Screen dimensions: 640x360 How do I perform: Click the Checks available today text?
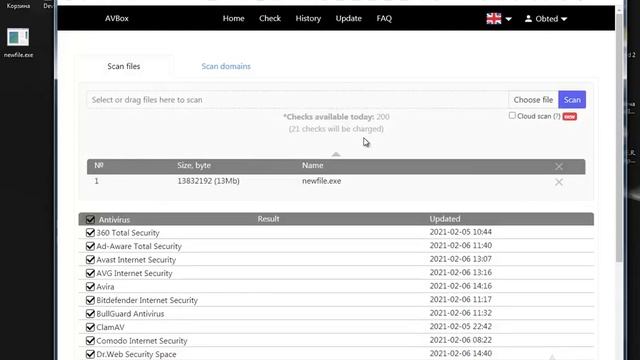pos(336,117)
